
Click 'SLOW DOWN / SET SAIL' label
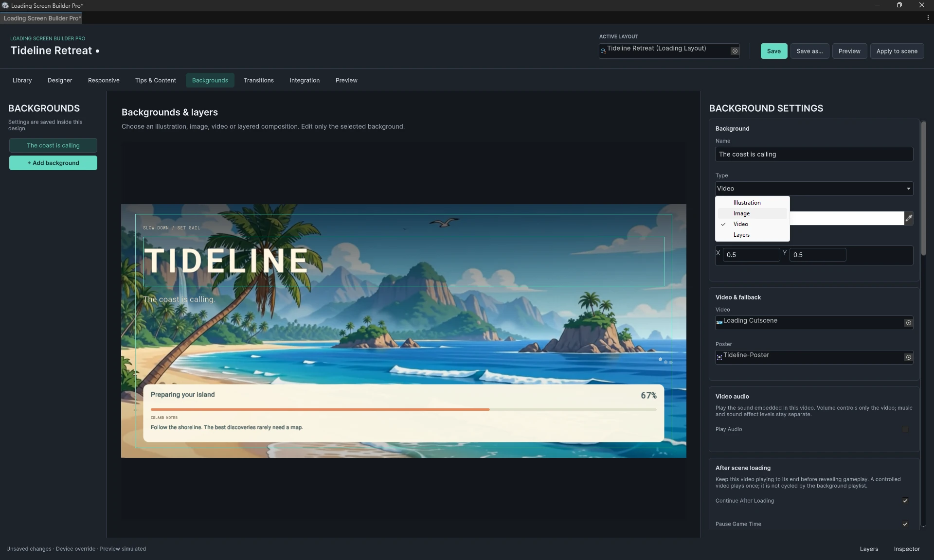(x=171, y=227)
